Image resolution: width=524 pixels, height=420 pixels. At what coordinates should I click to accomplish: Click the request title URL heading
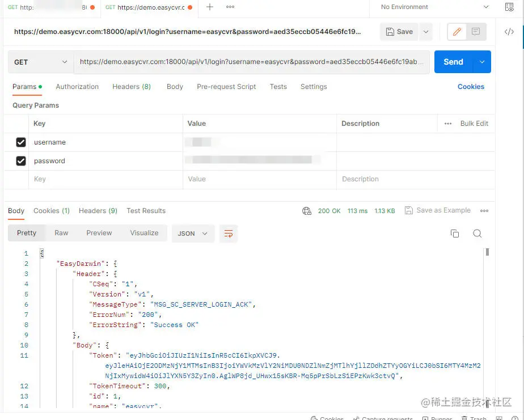pyautogui.click(x=187, y=32)
